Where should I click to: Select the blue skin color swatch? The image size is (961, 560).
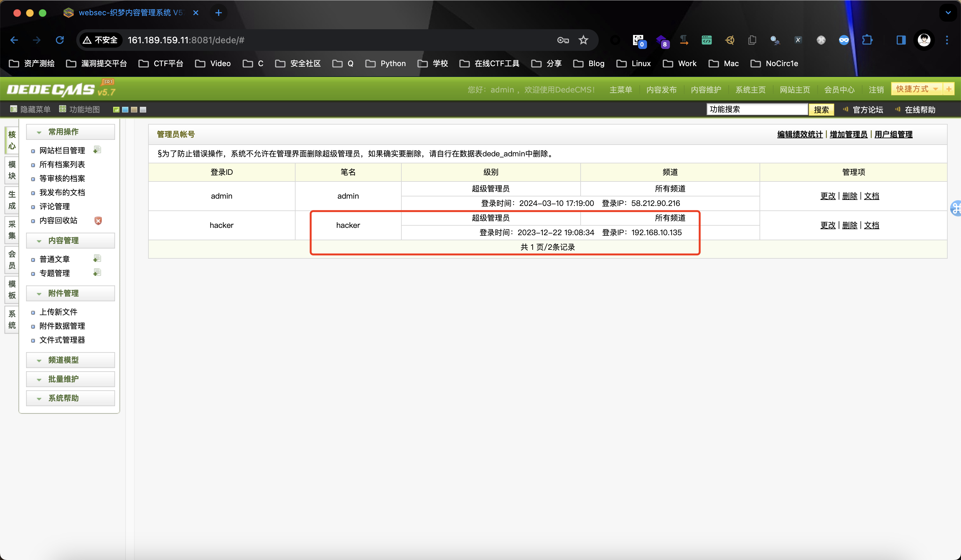coord(125,110)
